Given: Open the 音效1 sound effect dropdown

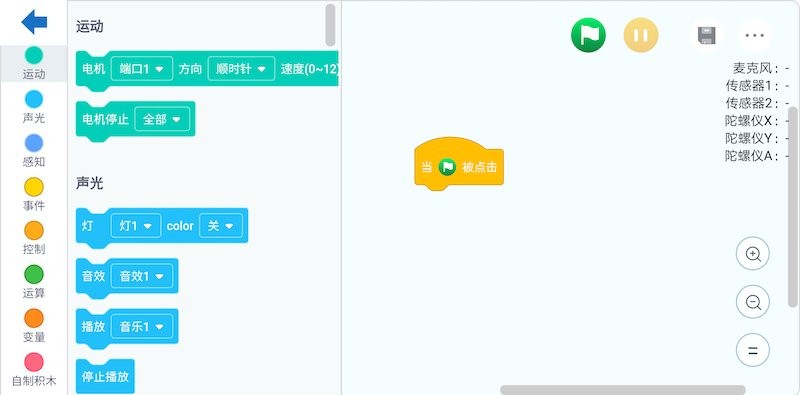Looking at the screenshot, I should click(142, 276).
